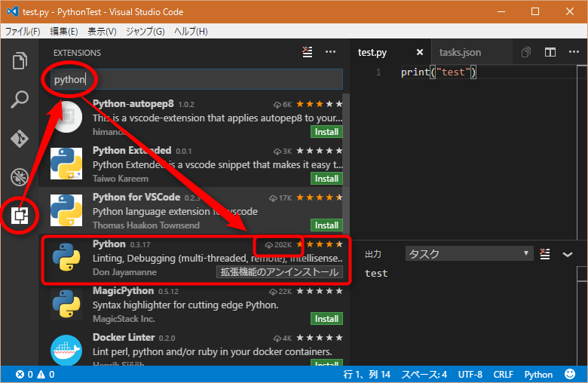Change indentation via スペース: 4 status

coord(424,375)
